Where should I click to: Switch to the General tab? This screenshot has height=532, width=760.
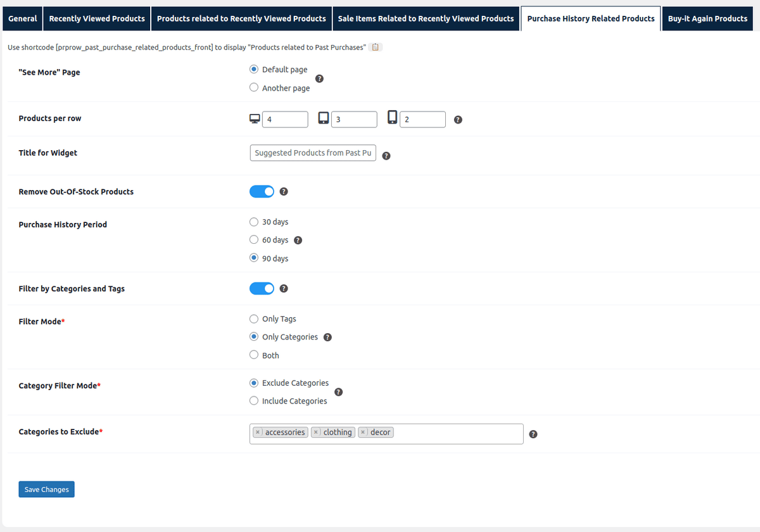point(22,18)
